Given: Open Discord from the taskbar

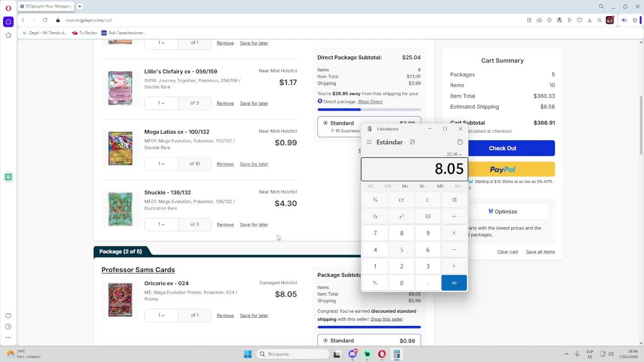Looking at the screenshot, I should tap(353, 354).
